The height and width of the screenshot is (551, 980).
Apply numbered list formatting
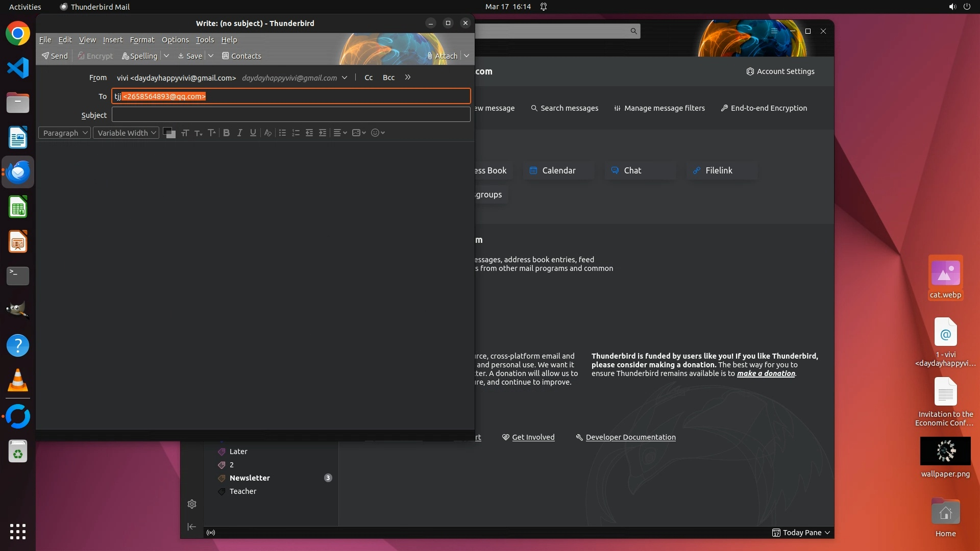coord(296,133)
